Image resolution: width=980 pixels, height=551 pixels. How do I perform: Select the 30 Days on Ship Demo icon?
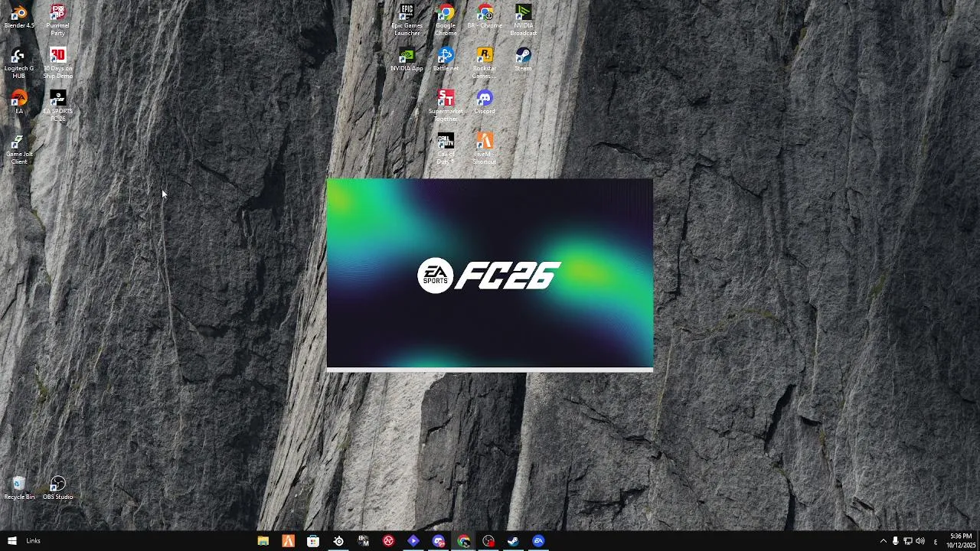[x=57, y=63]
